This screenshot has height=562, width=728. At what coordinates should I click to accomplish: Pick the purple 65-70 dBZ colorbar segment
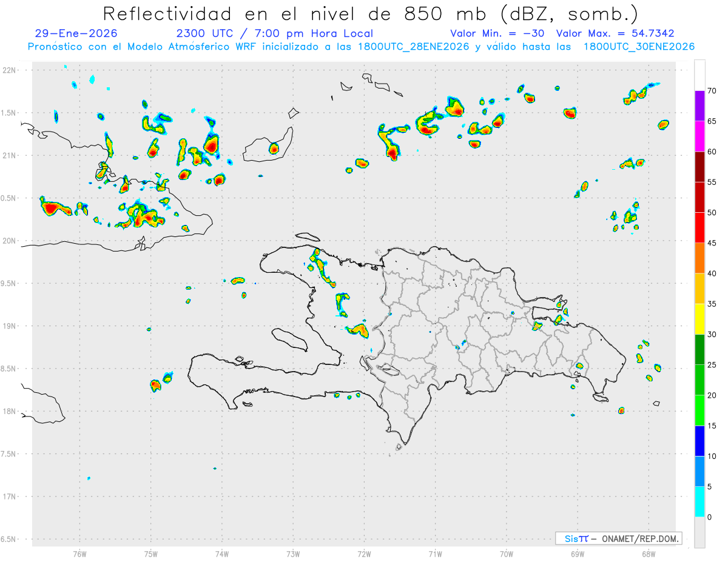point(699,106)
